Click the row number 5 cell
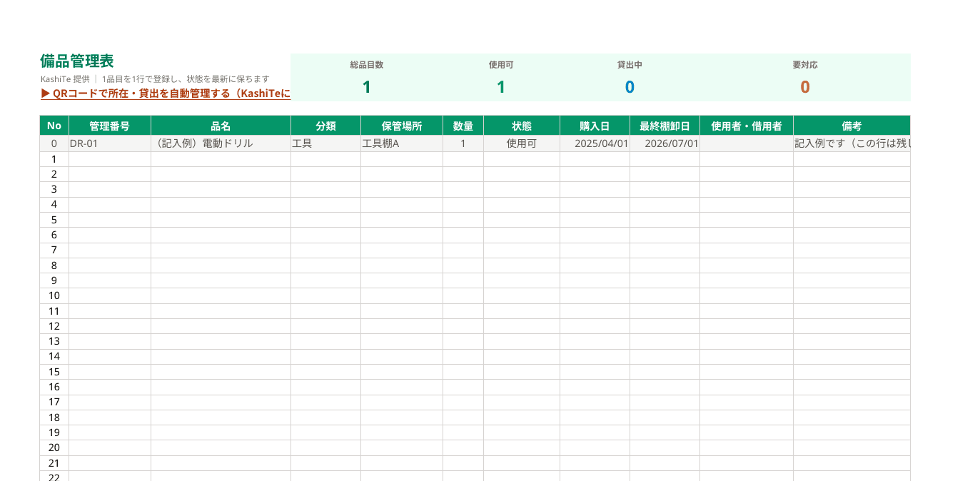 pyautogui.click(x=54, y=220)
